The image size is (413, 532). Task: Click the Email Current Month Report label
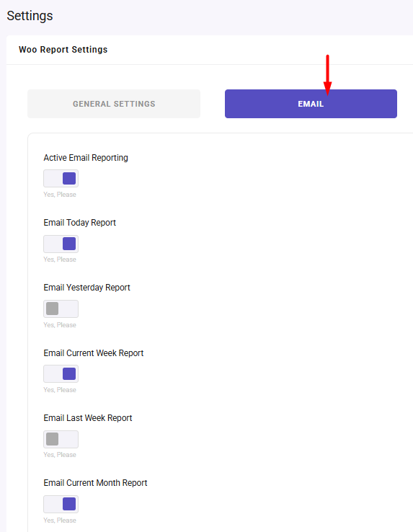click(x=95, y=483)
